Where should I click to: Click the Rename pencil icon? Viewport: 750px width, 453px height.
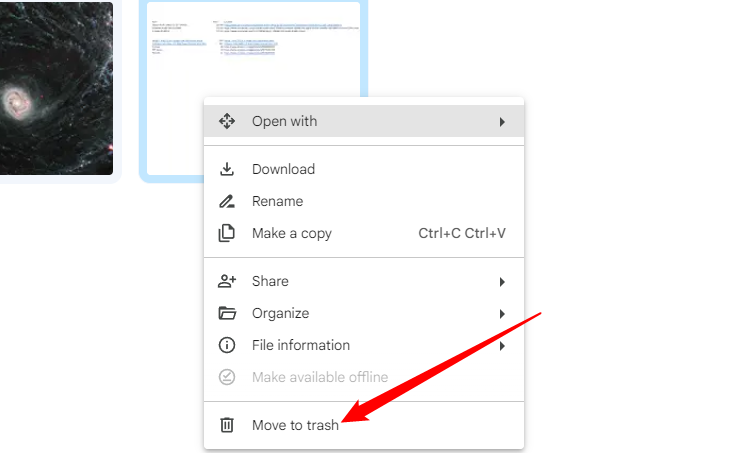tap(227, 201)
